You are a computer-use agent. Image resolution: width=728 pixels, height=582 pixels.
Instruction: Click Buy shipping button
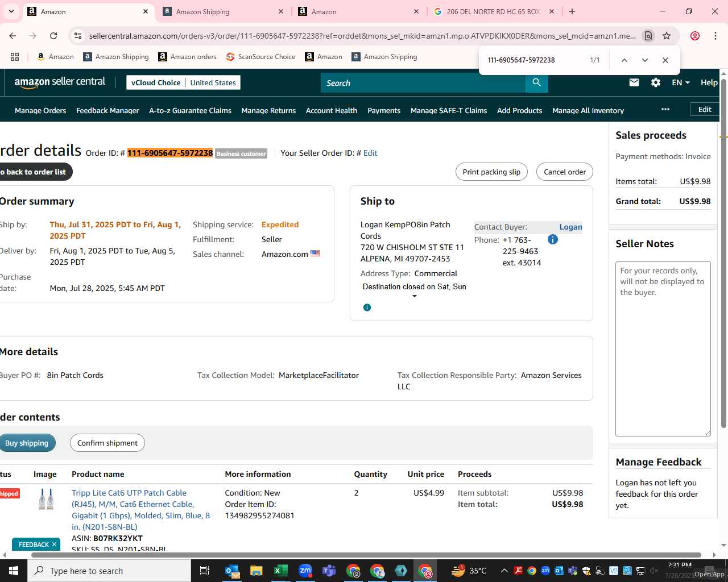tap(27, 443)
